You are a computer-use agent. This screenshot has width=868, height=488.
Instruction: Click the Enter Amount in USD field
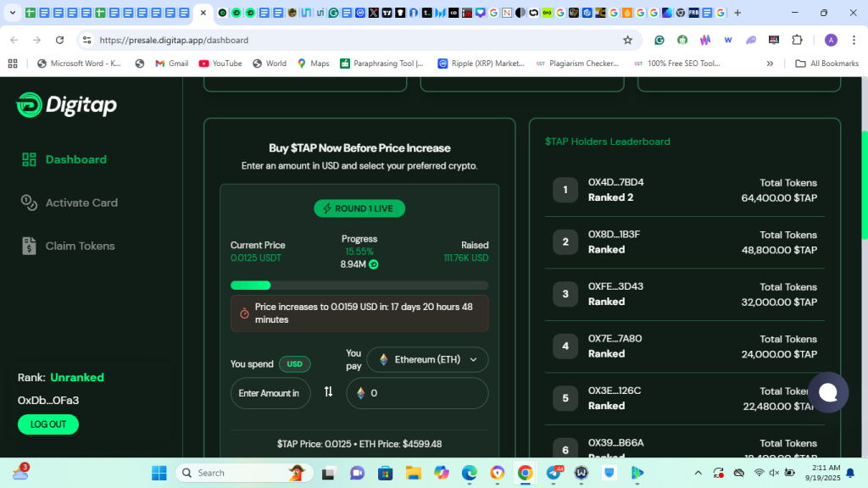(270, 393)
